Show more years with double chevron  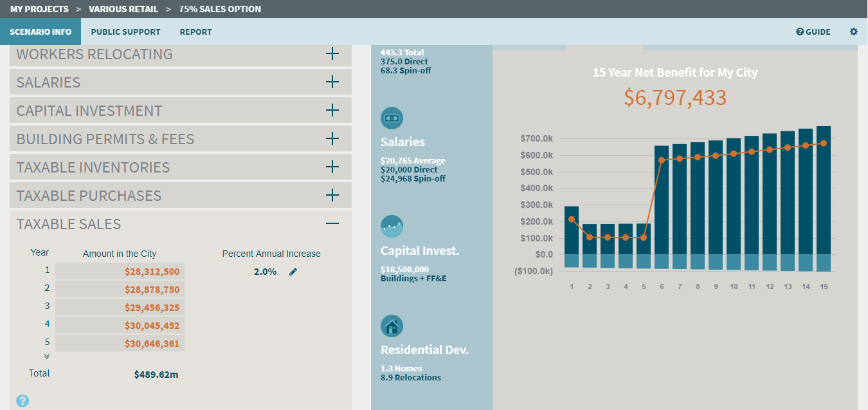tap(46, 356)
